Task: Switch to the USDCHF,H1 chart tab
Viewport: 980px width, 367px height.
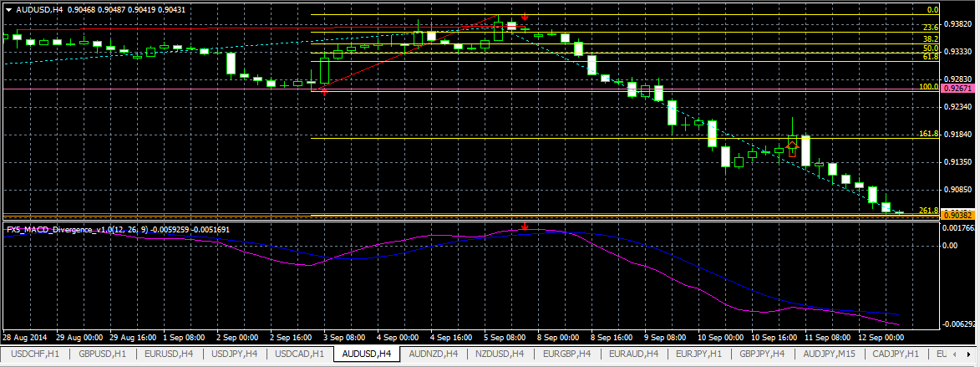Action: click(x=36, y=354)
